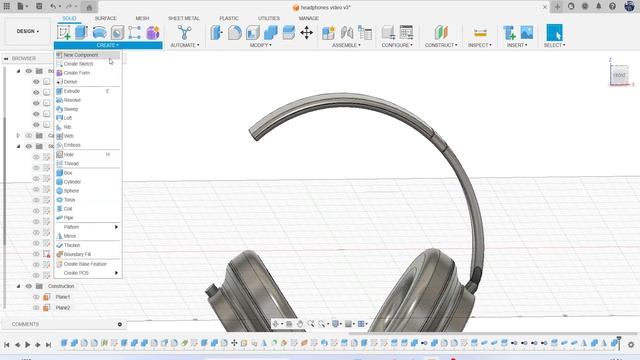Screen dimensions: 640x360
Task: Open the Configure dropdown menu
Action: (397, 45)
